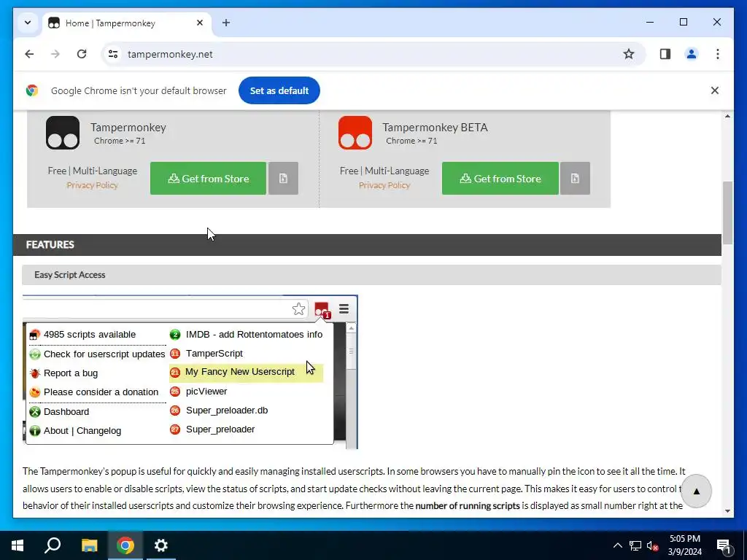This screenshot has width=747, height=560.
Task: Click the Tampermonkey BETA title text
Action: (435, 128)
